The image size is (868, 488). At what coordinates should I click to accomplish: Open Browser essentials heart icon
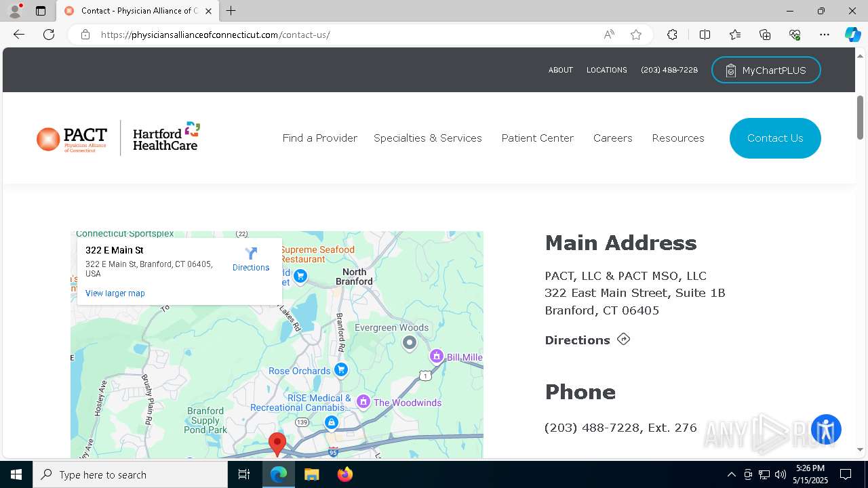(x=795, y=35)
